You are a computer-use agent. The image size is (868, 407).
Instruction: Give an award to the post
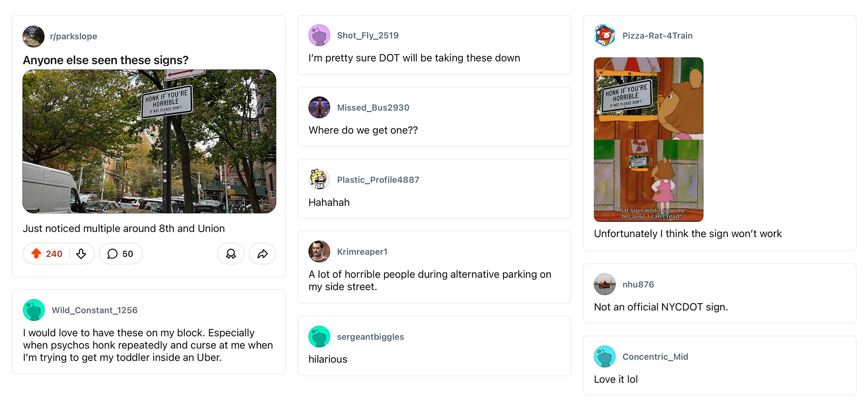pyautogui.click(x=231, y=254)
